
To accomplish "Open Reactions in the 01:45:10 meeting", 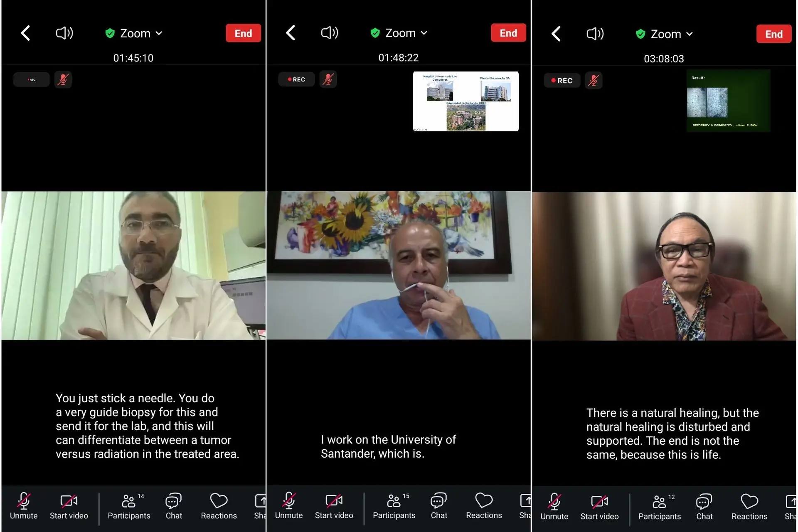I will (219, 506).
